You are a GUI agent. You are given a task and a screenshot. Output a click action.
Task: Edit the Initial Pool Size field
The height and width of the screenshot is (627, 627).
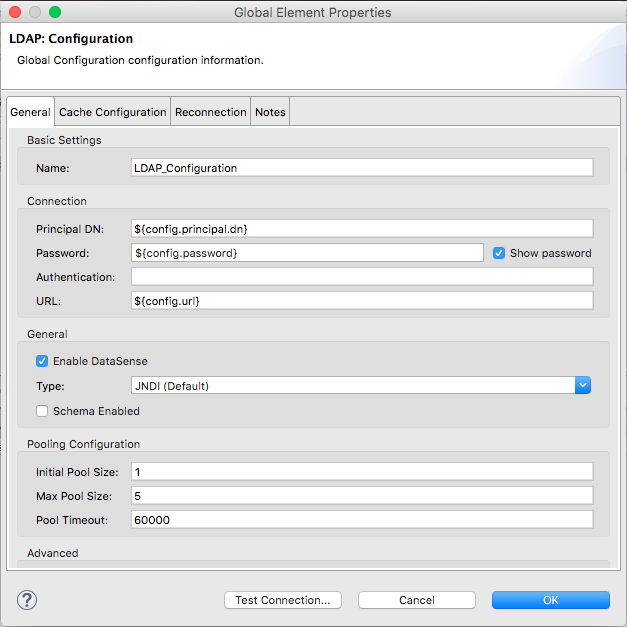point(362,472)
